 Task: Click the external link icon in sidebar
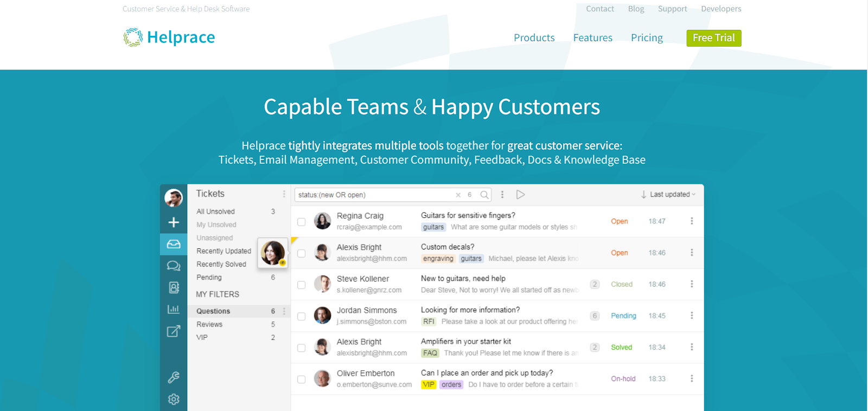coord(174,331)
